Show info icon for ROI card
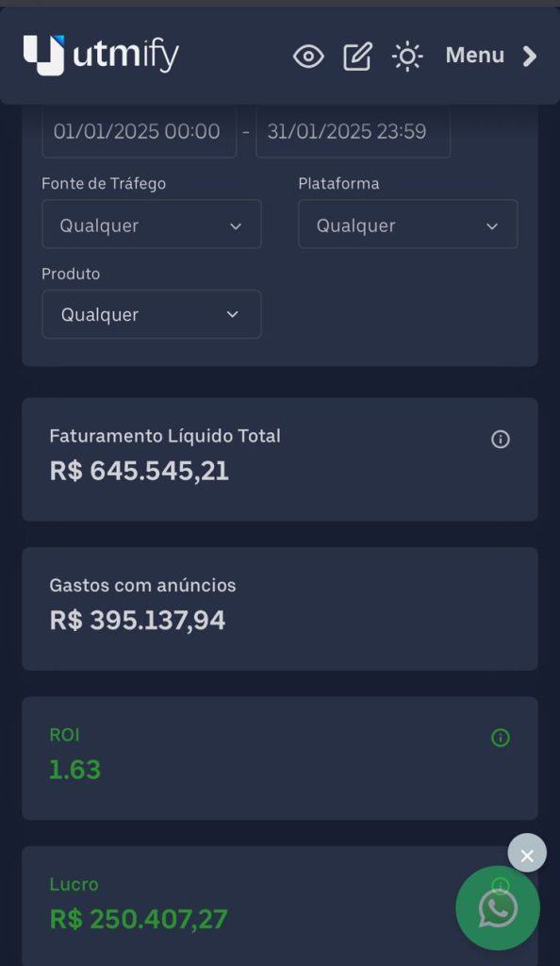This screenshot has height=966, width=560. (x=501, y=738)
